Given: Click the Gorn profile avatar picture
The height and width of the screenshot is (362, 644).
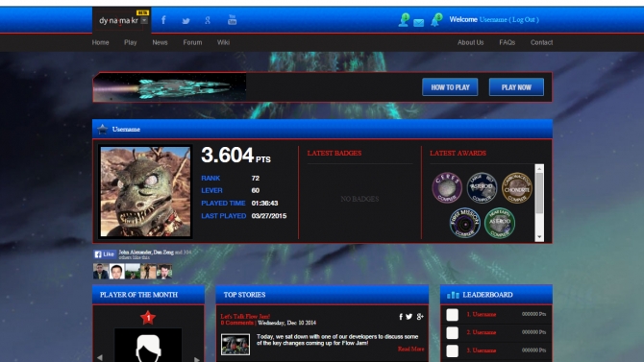Looking at the screenshot, I should [145, 192].
